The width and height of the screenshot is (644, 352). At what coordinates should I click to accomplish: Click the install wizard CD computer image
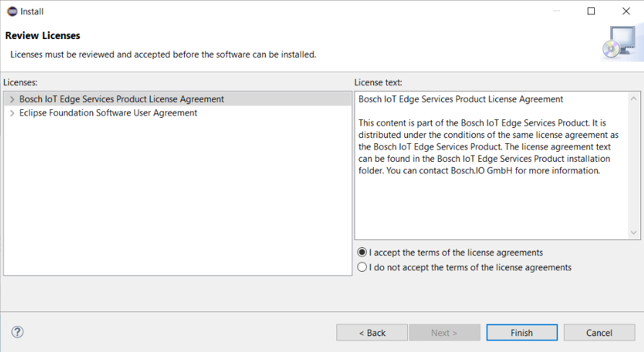618,43
